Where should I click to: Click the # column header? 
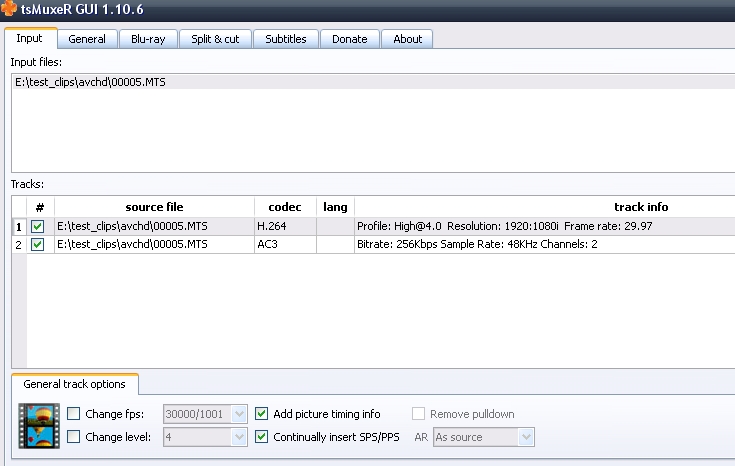click(x=40, y=207)
